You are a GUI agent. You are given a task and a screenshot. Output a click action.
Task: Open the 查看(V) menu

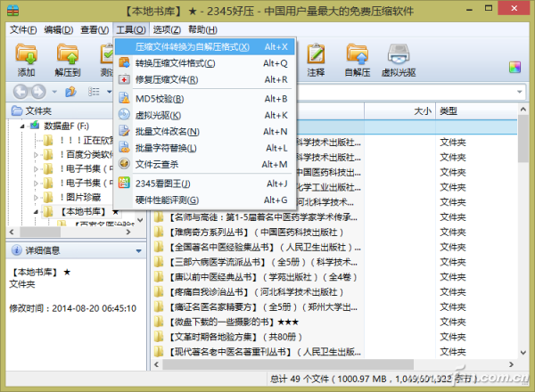tap(95, 30)
